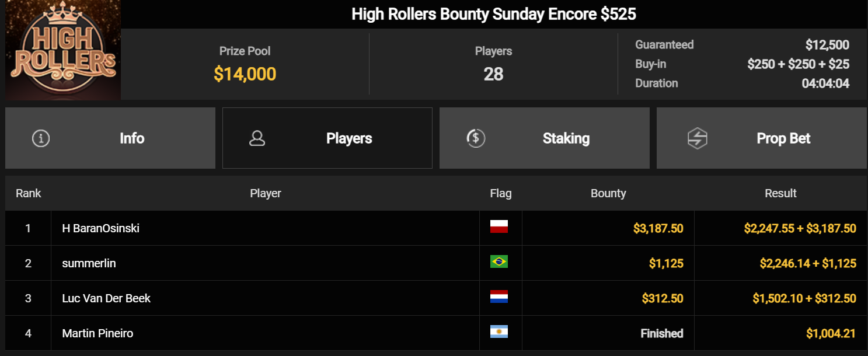Select player H BaranOsinski
The width and height of the screenshot is (868, 356).
tap(101, 228)
